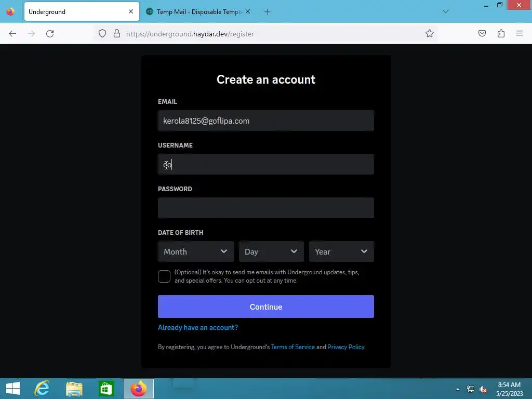Close the Temp Mail tab
The width and height of the screenshot is (532, 399).
click(x=248, y=11)
